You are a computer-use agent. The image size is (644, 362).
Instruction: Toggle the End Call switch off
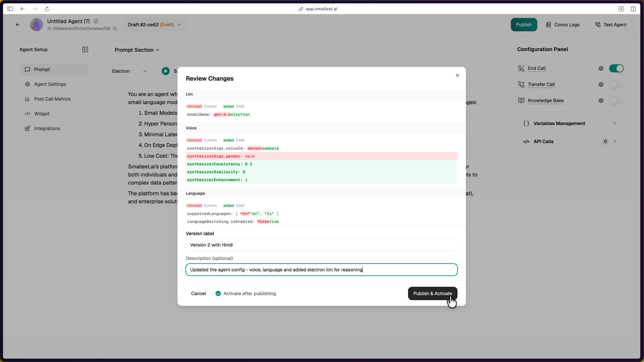[x=616, y=68]
